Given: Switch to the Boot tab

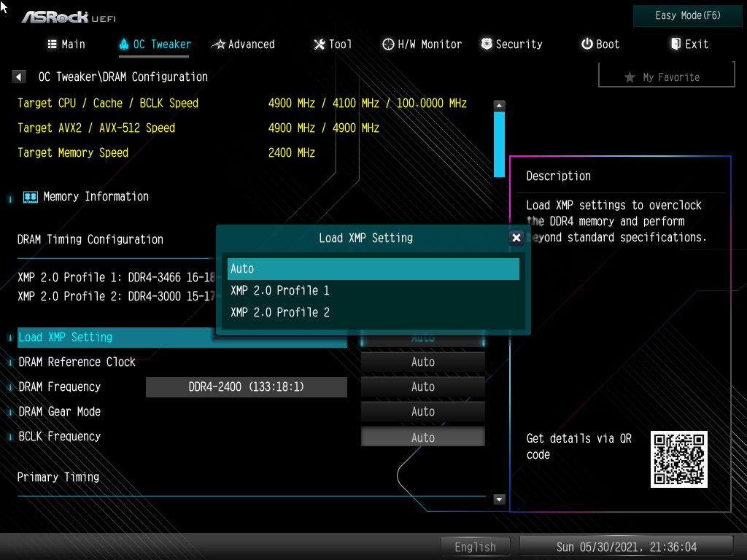Looking at the screenshot, I should coord(600,44).
